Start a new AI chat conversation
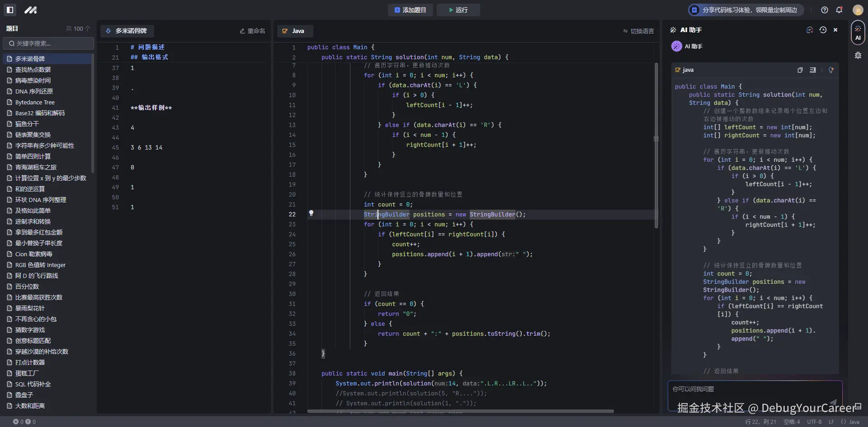The image size is (868, 427). pyautogui.click(x=810, y=30)
